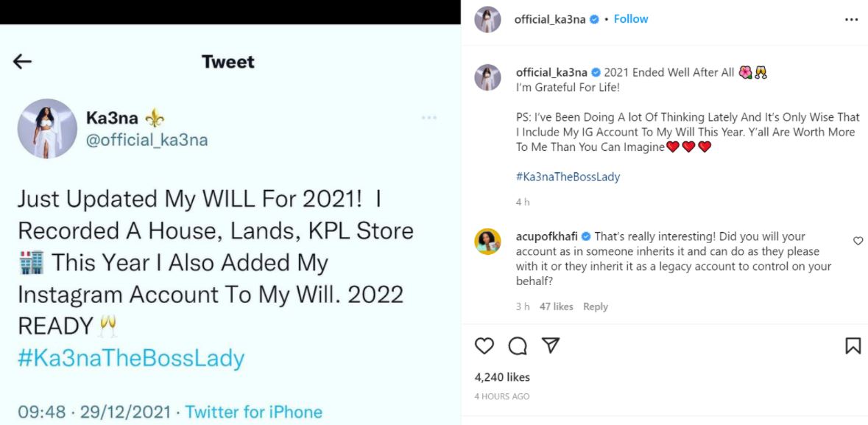Open the Instagram post's more options menu
868x425 pixels.
tap(851, 20)
